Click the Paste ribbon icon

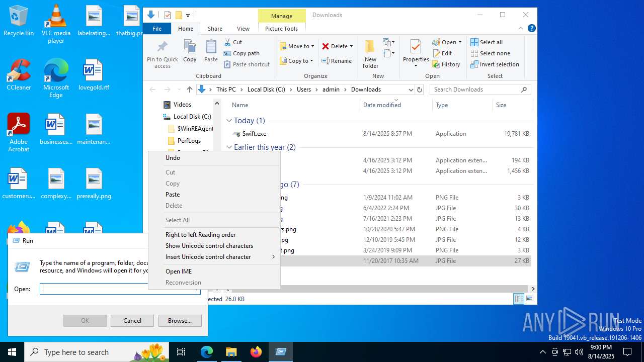coord(211,51)
